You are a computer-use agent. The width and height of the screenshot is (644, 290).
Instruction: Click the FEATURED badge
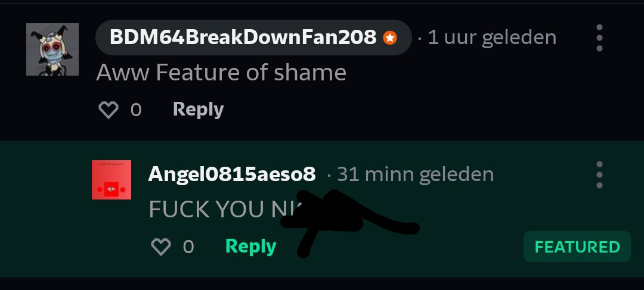point(577,247)
